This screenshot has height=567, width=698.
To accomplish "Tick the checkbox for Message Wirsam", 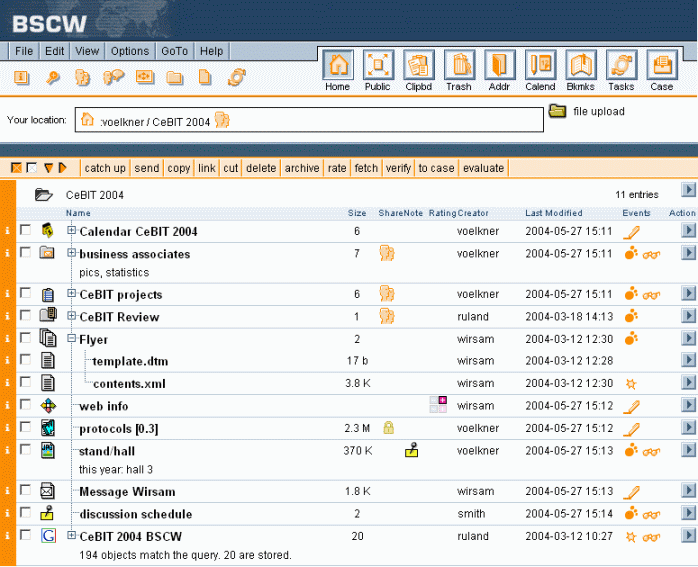I will tap(26, 491).
